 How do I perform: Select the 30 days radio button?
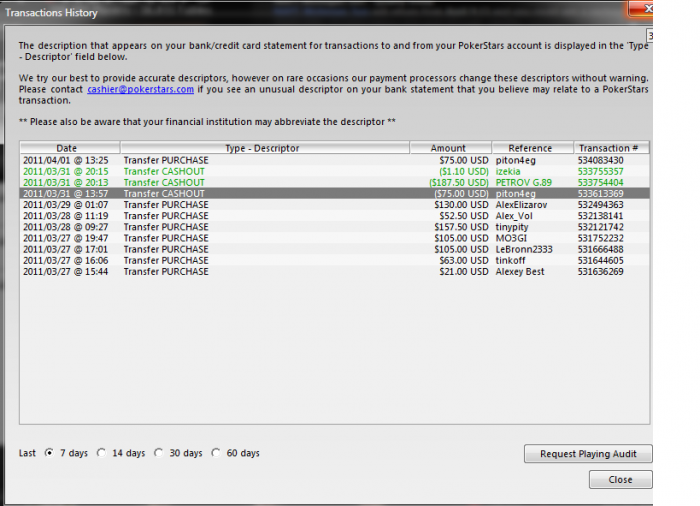158,453
